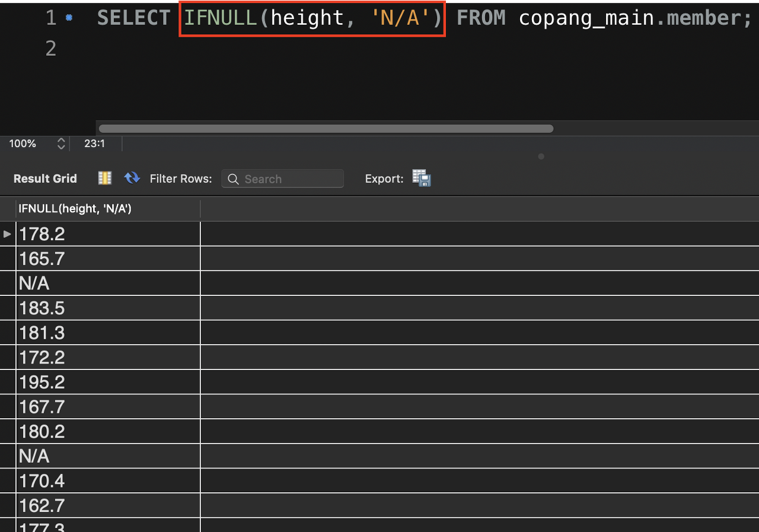This screenshot has width=759, height=532.
Task: Click the Export label
Action: (x=384, y=179)
